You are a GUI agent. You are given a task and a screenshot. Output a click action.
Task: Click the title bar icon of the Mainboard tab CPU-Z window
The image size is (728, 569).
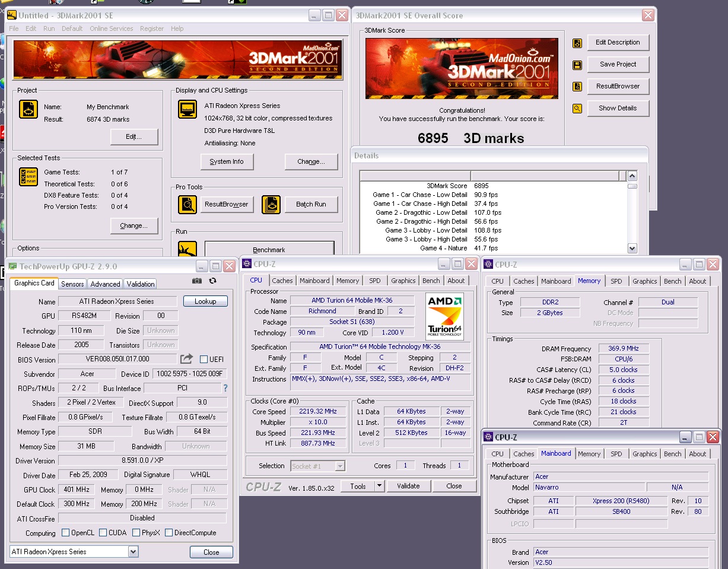tap(488, 437)
